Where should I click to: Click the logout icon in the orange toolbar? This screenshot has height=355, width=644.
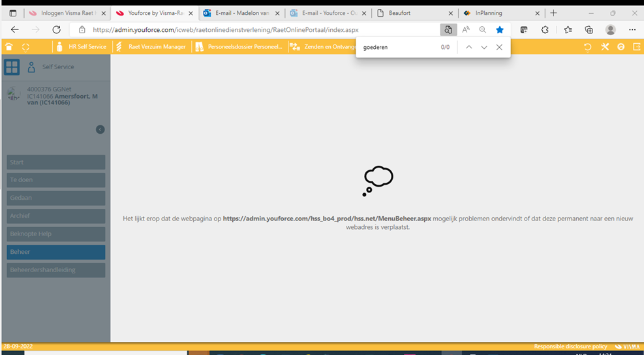pyautogui.click(x=637, y=47)
